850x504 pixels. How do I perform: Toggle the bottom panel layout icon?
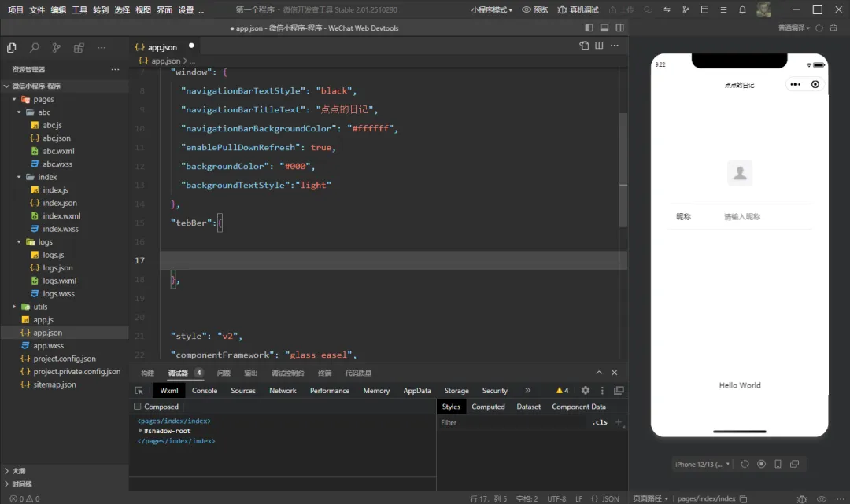click(x=604, y=28)
